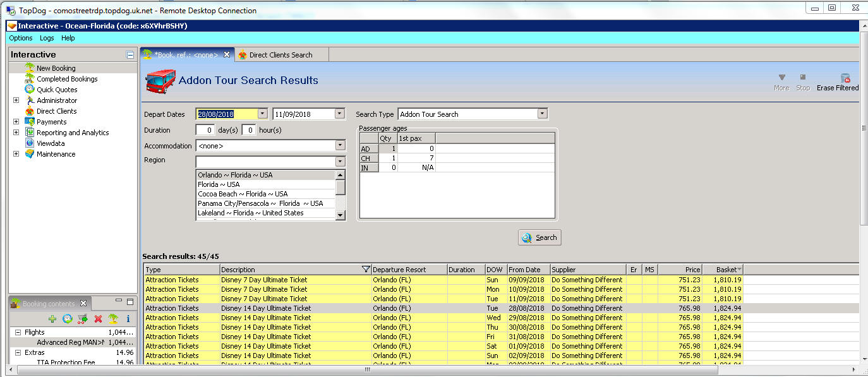Click the blue info icon in Booking contents
This screenshot has width=868, height=377.
(x=128, y=319)
